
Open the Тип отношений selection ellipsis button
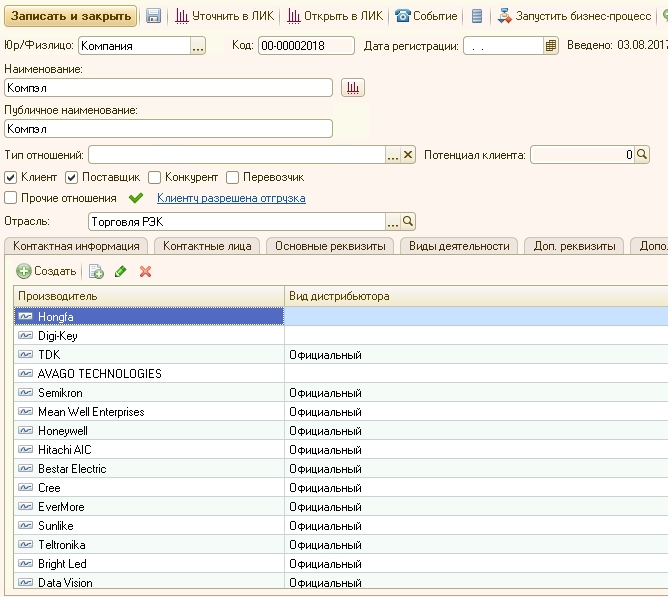pyautogui.click(x=393, y=155)
